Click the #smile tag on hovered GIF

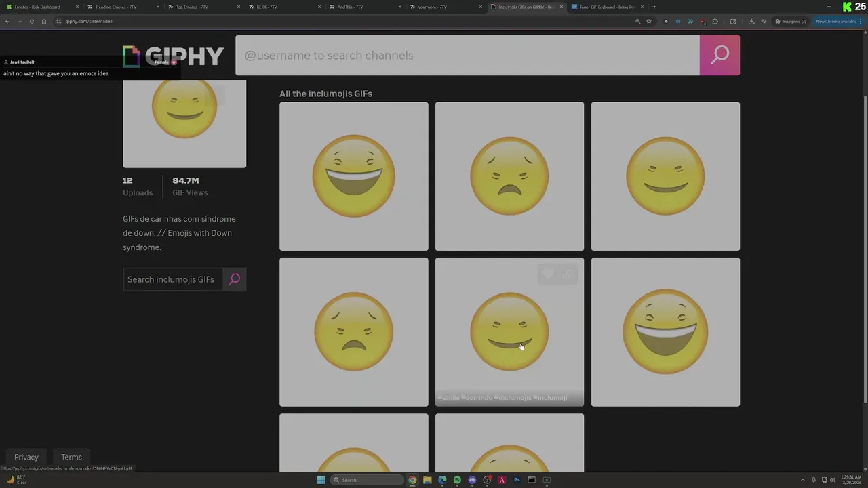pyautogui.click(x=449, y=398)
